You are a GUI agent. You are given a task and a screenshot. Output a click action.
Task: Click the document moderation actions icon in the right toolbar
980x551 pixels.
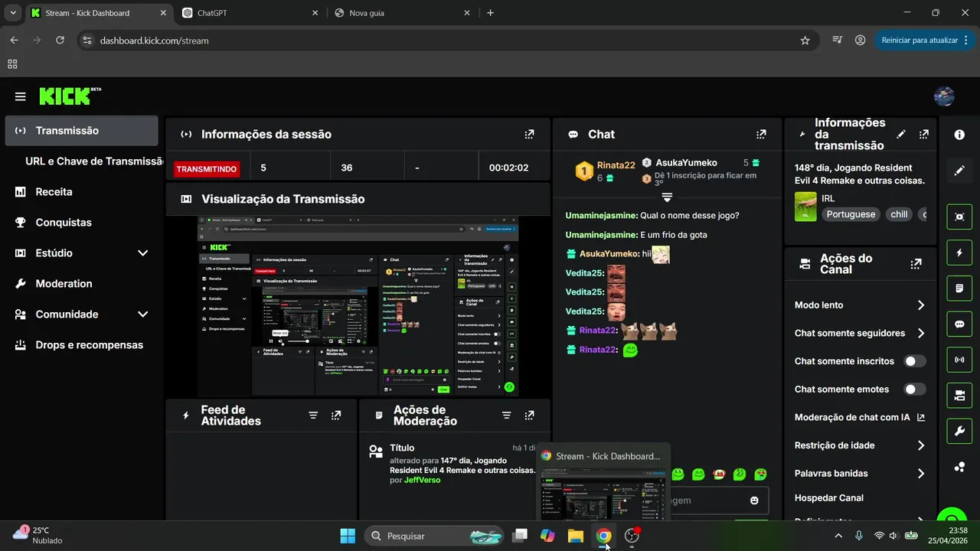tap(959, 289)
